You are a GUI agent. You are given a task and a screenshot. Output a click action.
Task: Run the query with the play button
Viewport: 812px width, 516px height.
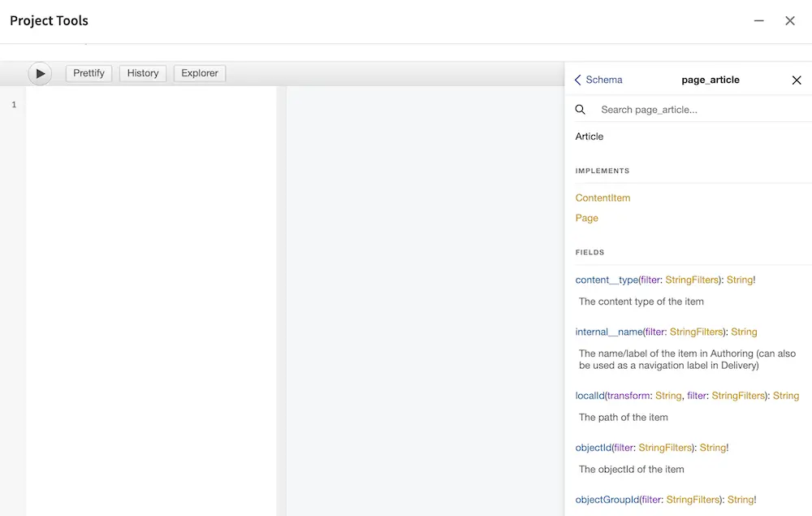(x=40, y=73)
